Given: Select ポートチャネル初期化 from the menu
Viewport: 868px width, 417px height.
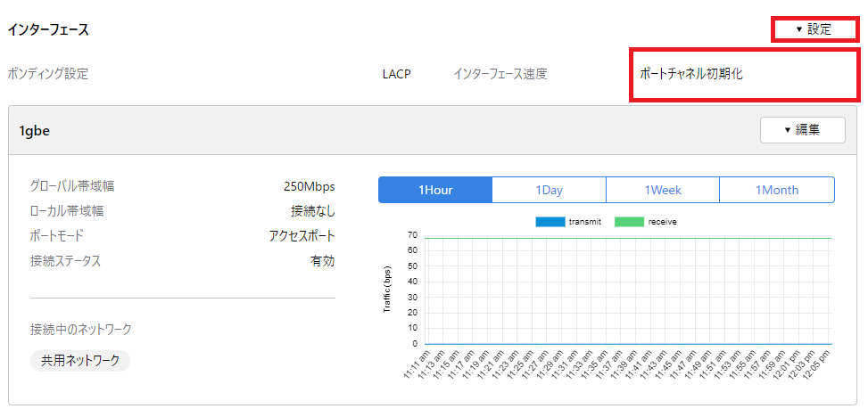Looking at the screenshot, I should [691, 74].
